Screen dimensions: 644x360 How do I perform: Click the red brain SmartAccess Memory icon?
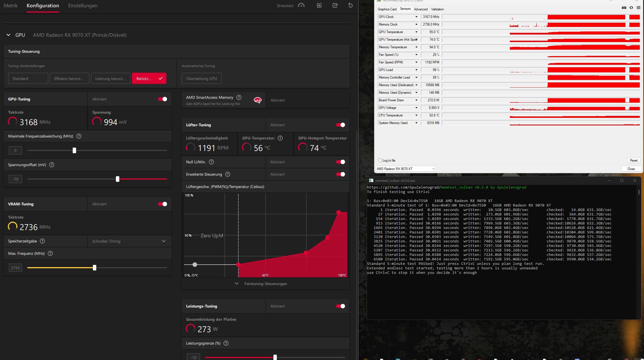click(257, 100)
